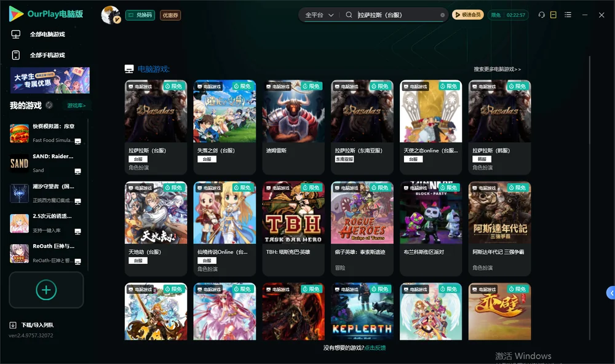615x364 pixels.
Task: Click 电脑游戏 section header icon
Action: (x=129, y=69)
